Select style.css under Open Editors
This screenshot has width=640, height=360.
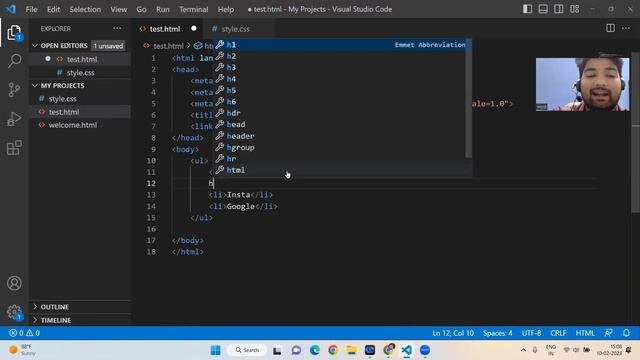point(80,73)
